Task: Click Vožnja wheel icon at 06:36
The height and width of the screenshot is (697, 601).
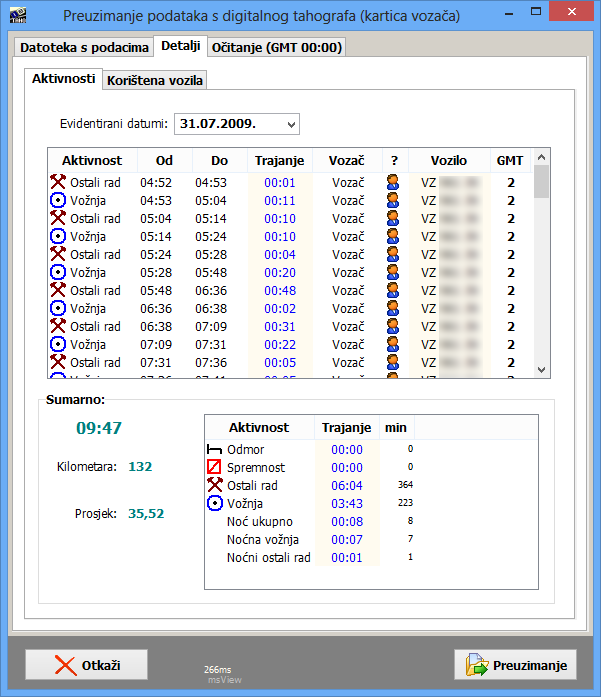Action: pyautogui.click(x=58, y=308)
